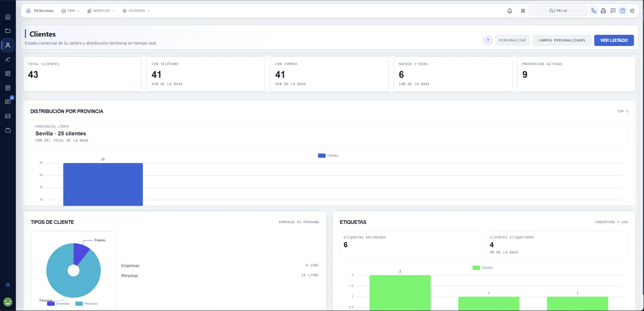Select the Con Correo card showing 41
The image size is (644, 311).
329,74
